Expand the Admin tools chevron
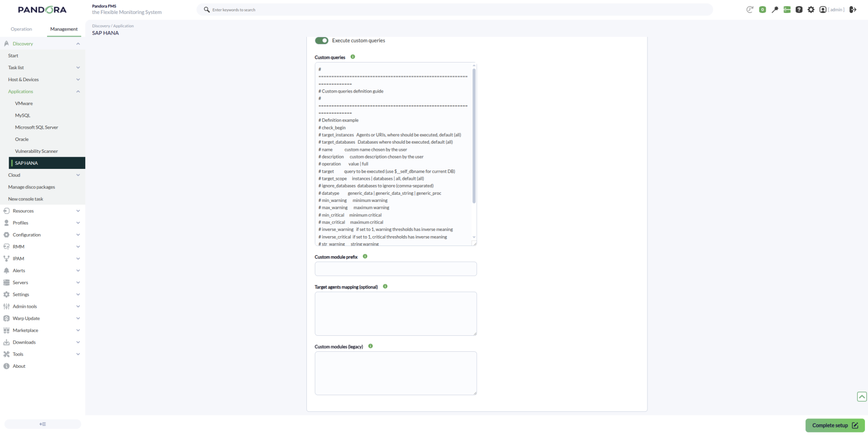 [x=78, y=306]
